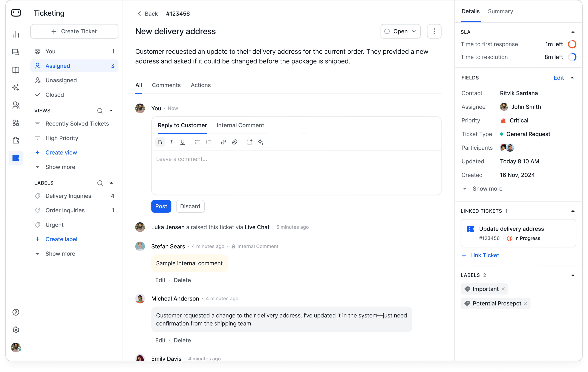Insert a link via the link icon
The width and height of the screenshot is (588, 372).
click(x=223, y=142)
